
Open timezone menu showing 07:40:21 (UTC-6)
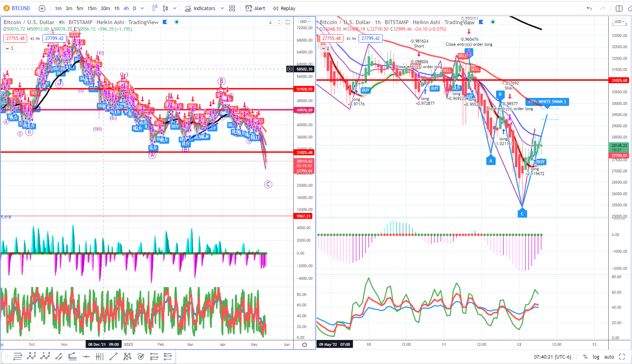[x=552, y=357]
